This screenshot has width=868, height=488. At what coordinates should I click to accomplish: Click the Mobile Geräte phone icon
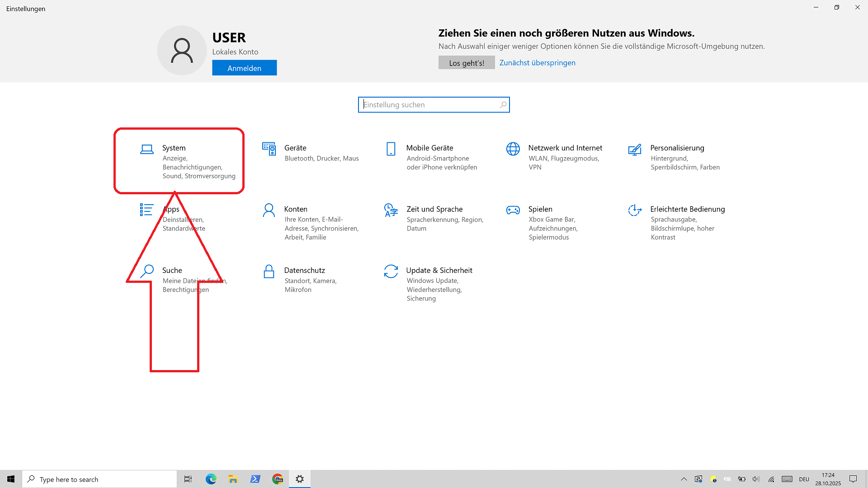(x=391, y=149)
